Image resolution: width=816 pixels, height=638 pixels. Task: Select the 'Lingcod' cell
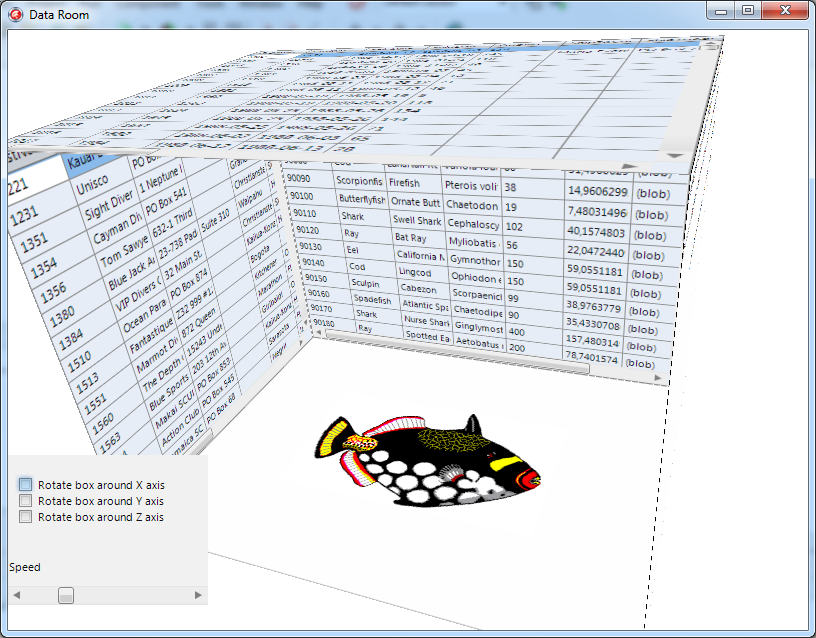[x=415, y=272]
